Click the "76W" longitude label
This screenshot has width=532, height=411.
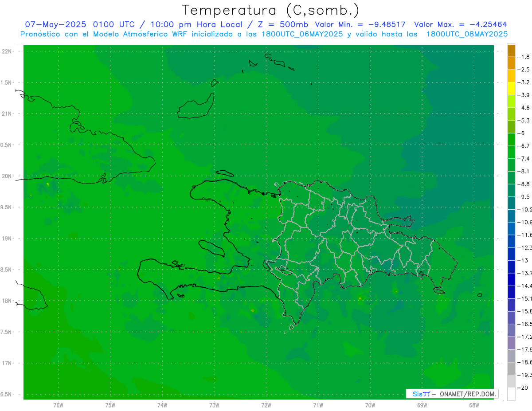click(x=58, y=405)
